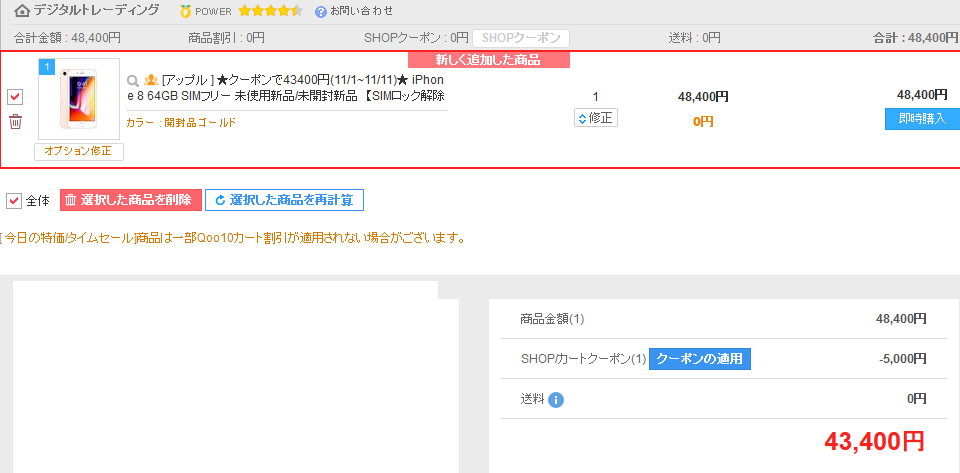This screenshot has height=473, width=960.
Task: Click the magnifier icon beside the product title
Action: (132, 81)
